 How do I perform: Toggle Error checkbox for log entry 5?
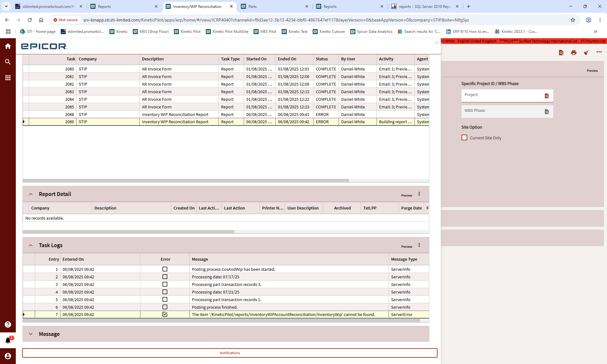tap(165, 300)
